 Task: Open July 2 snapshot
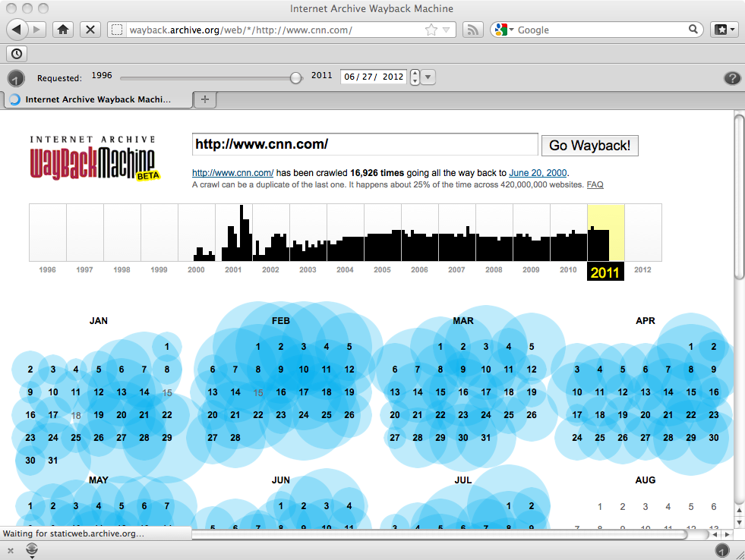(x=531, y=506)
